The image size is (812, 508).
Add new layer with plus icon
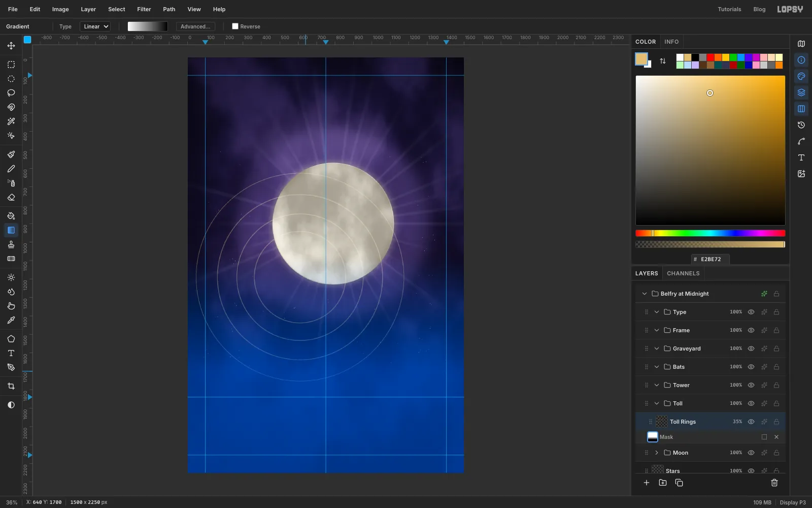point(647,483)
